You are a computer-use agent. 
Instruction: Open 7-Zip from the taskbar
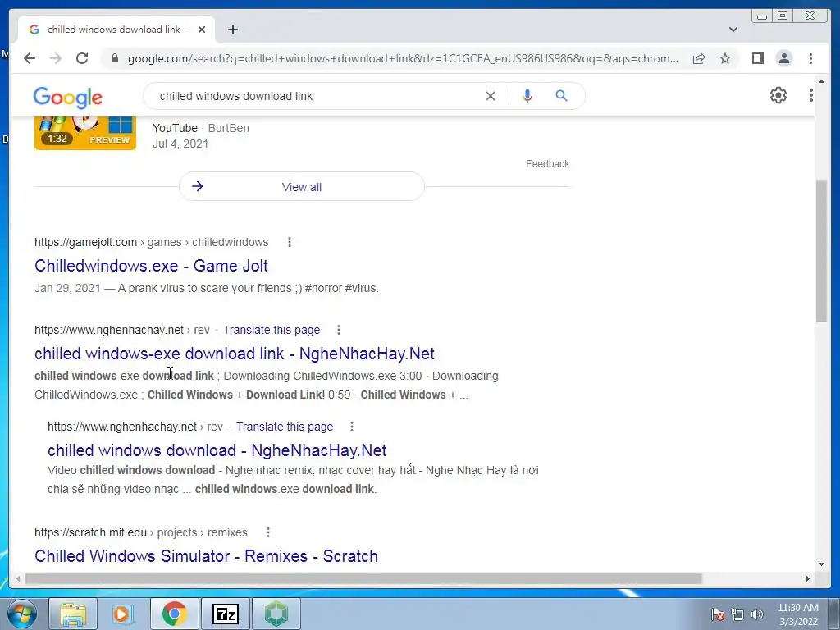coord(225,614)
